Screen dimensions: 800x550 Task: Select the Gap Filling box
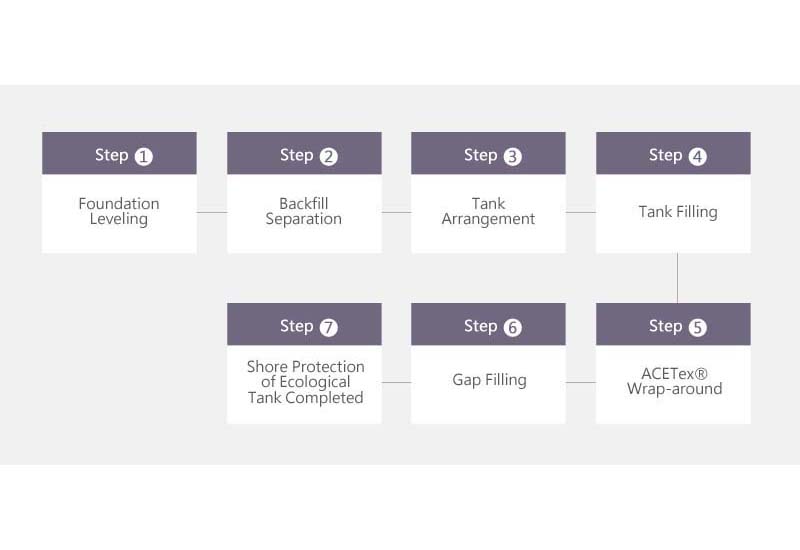[488, 384]
